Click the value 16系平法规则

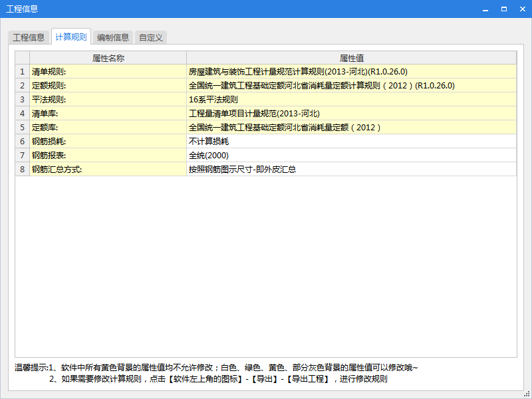pos(352,99)
